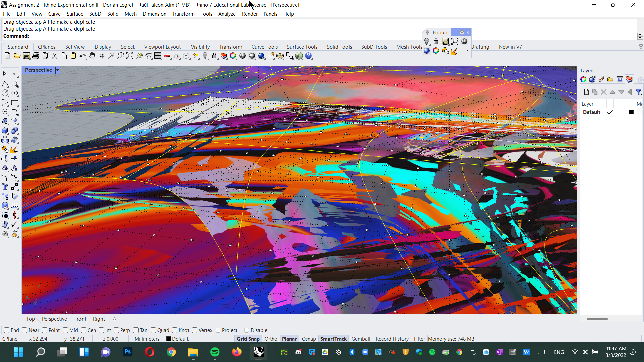Click the Undo arrow icon
This screenshot has height=362, width=644.
[83, 56]
